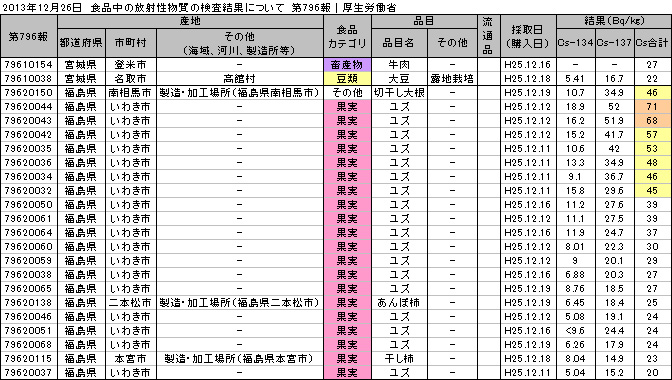Click the orange Cs合計 value 71
The image size is (672, 380).
[x=652, y=107]
